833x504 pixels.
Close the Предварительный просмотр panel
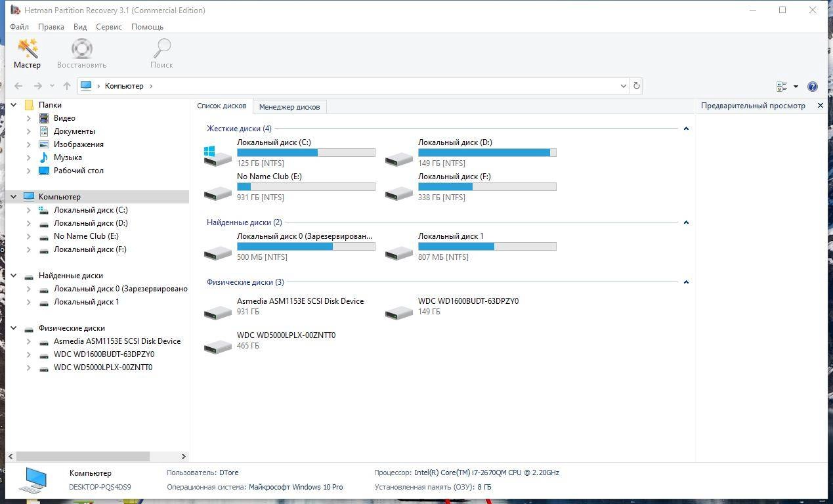pos(820,106)
